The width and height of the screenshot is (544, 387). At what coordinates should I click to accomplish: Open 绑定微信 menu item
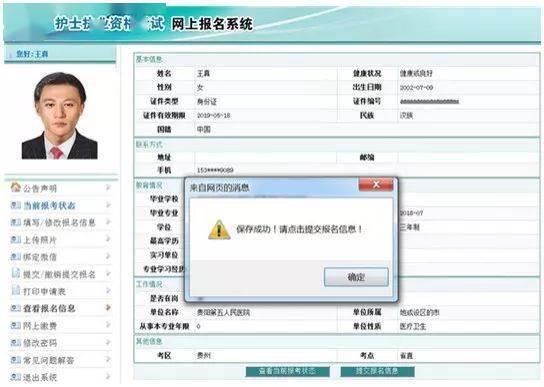(40, 257)
